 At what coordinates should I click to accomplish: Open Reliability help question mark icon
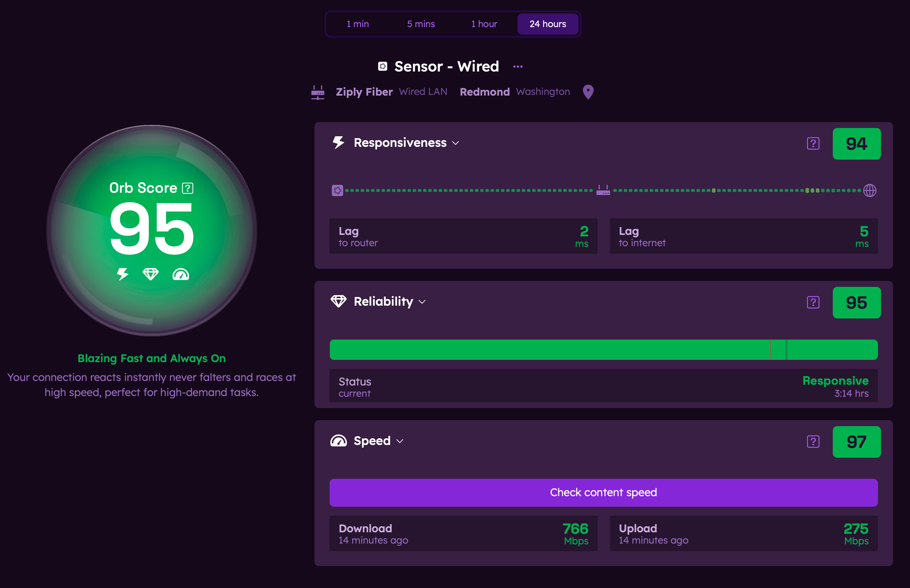[813, 302]
